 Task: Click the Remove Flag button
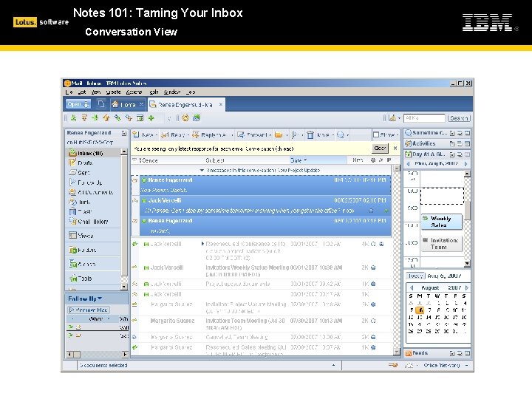click(88, 310)
